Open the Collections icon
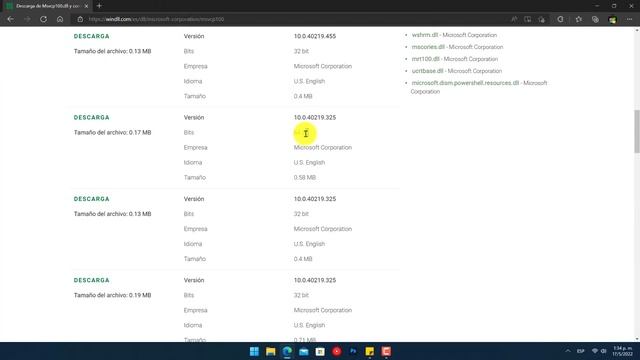 595,19
